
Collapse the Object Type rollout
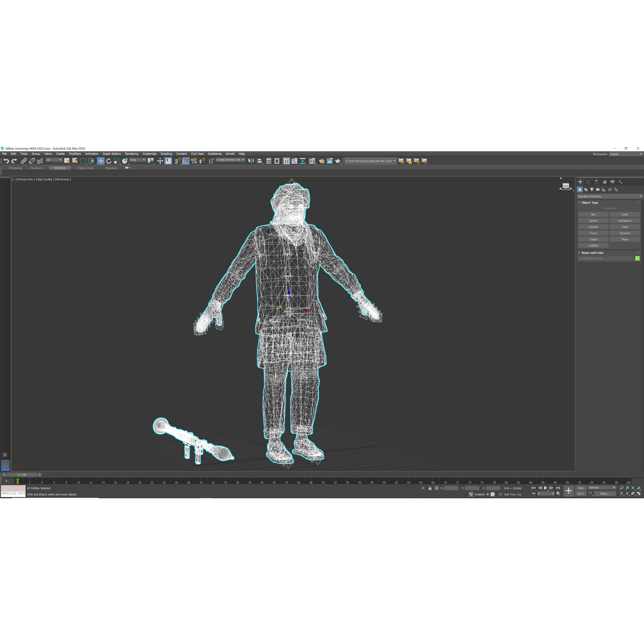(x=579, y=202)
